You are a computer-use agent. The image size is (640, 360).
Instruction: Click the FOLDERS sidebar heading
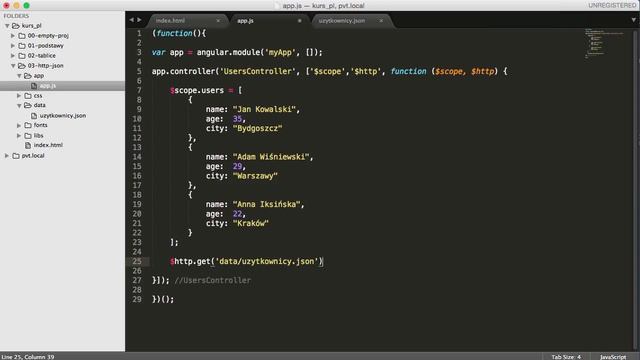(x=16, y=16)
